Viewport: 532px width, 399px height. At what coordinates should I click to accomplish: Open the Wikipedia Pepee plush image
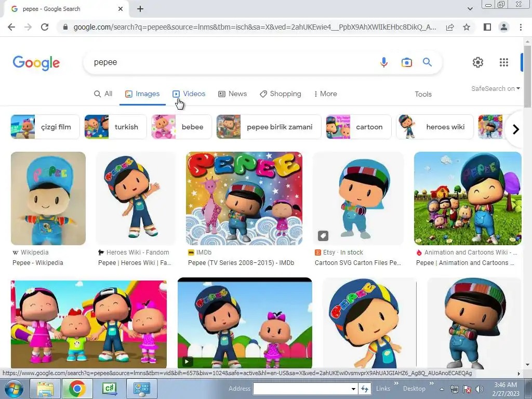click(48, 198)
